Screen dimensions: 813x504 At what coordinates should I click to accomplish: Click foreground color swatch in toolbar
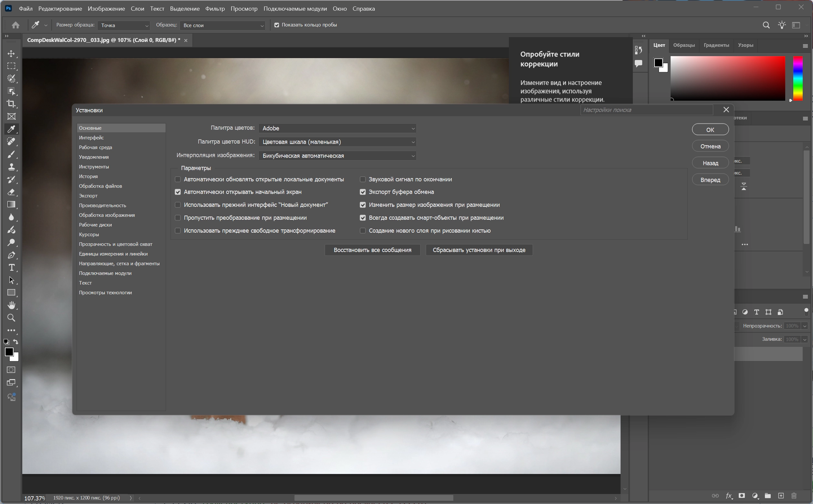coord(9,352)
